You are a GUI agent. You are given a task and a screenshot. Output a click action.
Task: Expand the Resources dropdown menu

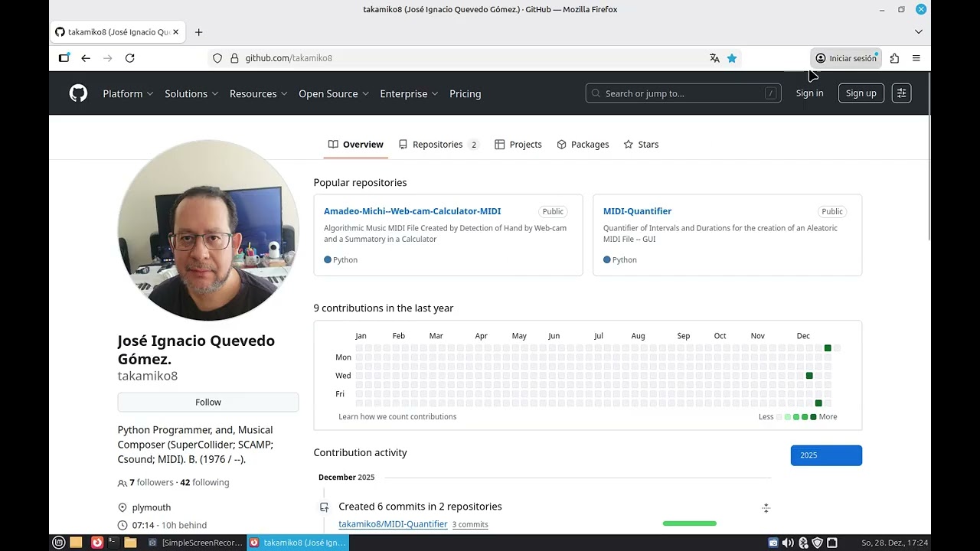tap(258, 93)
